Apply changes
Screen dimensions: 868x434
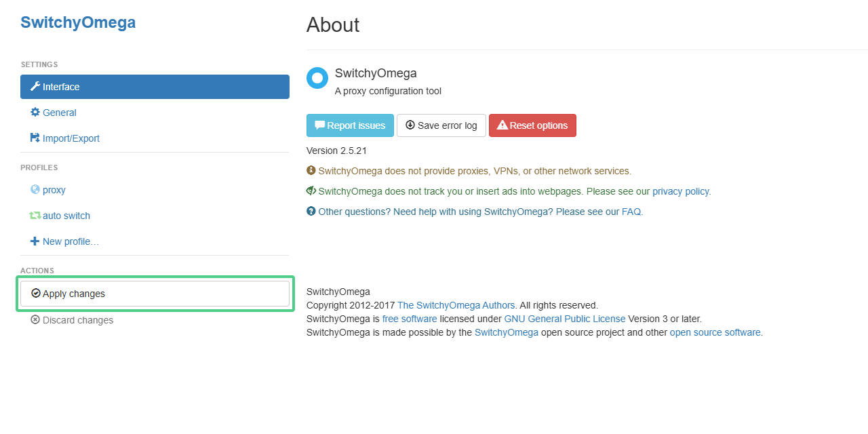(x=155, y=294)
